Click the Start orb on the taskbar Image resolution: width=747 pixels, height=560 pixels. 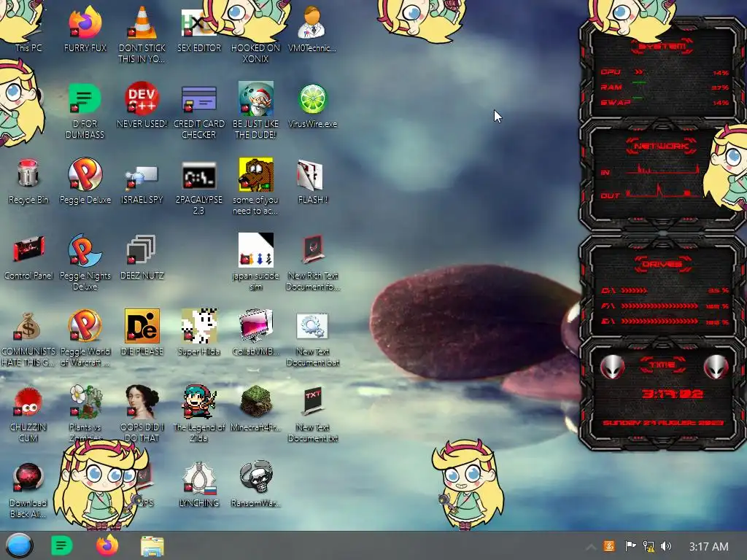(20, 545)
